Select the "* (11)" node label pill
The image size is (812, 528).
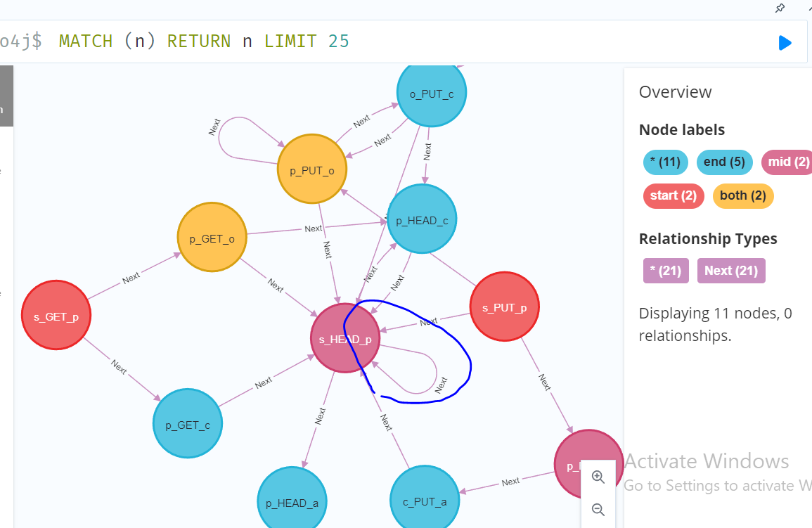pyautogui.click(x=663, y=162)
